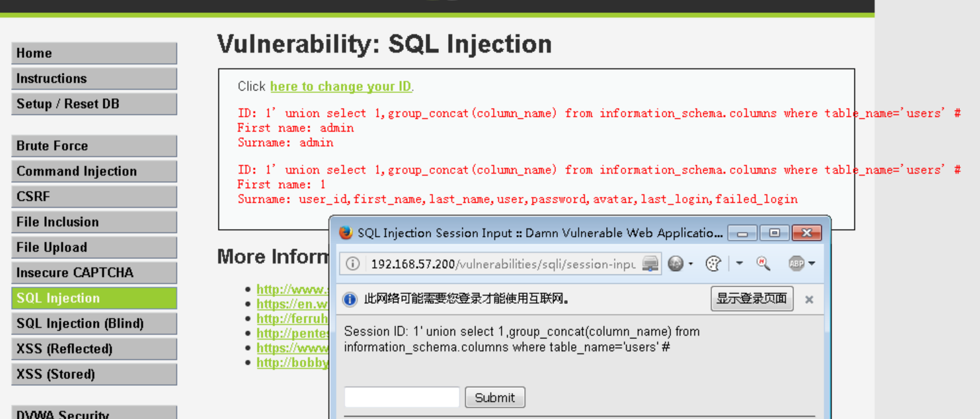Dismiss the network login notification bar
The height and width of the screenshot is (419, 980).
(809, 299)
